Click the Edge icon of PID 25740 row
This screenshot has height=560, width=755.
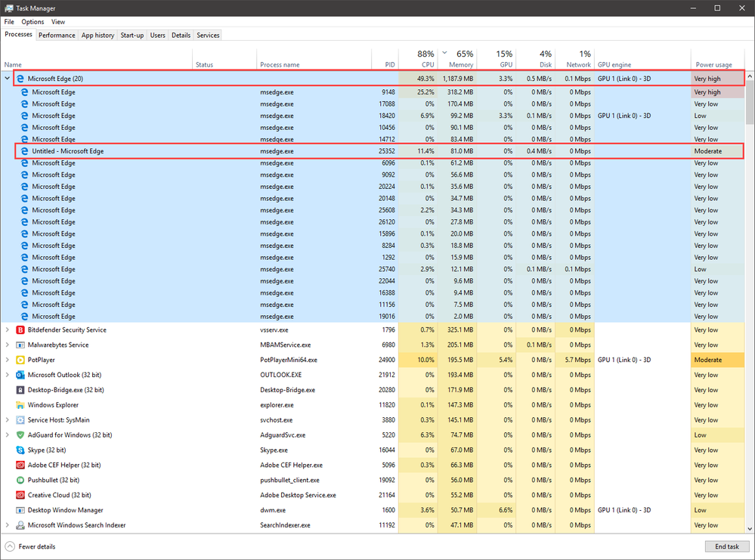tap(24, 269)
